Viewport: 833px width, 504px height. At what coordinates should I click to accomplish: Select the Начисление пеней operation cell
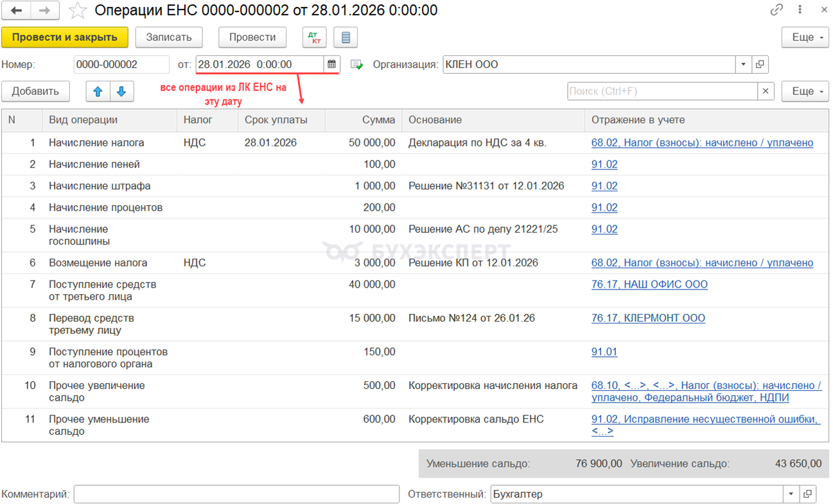click(109, 164)
